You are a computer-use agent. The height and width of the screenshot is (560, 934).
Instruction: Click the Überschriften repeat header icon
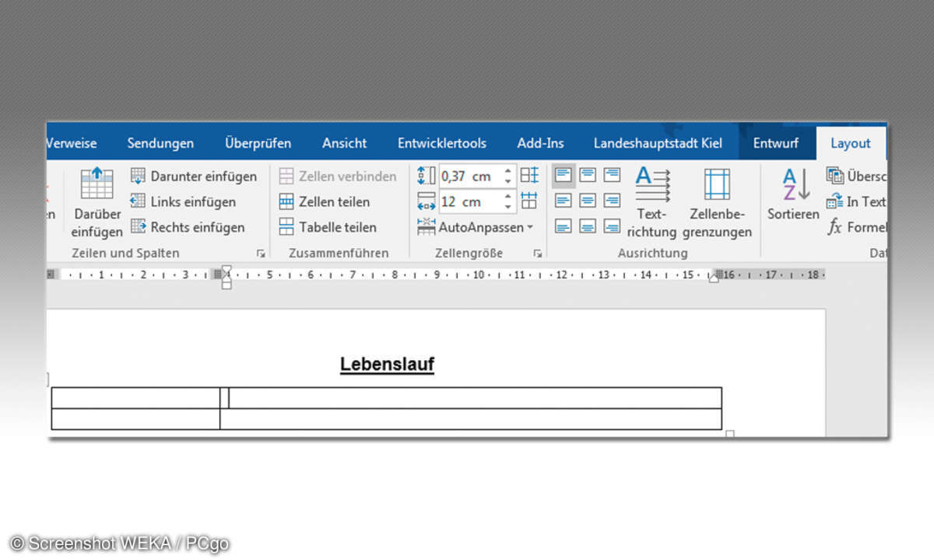coord(835,176)
